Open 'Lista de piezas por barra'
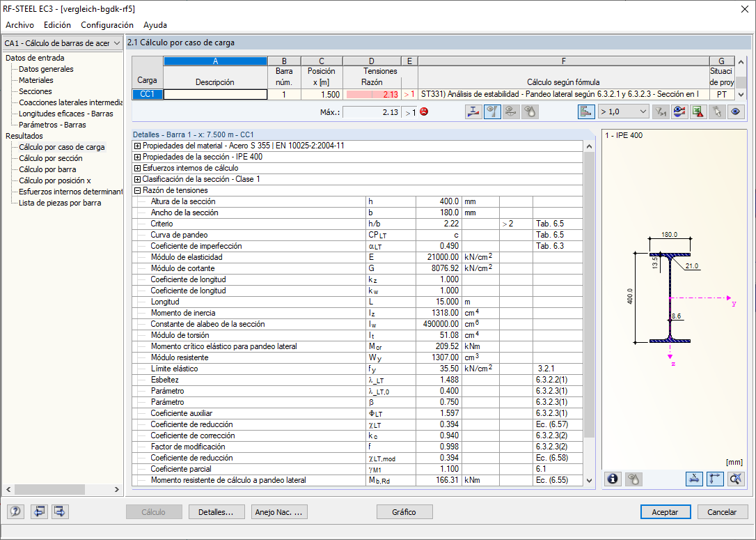756x540 pixels. (x=60, y=203)
